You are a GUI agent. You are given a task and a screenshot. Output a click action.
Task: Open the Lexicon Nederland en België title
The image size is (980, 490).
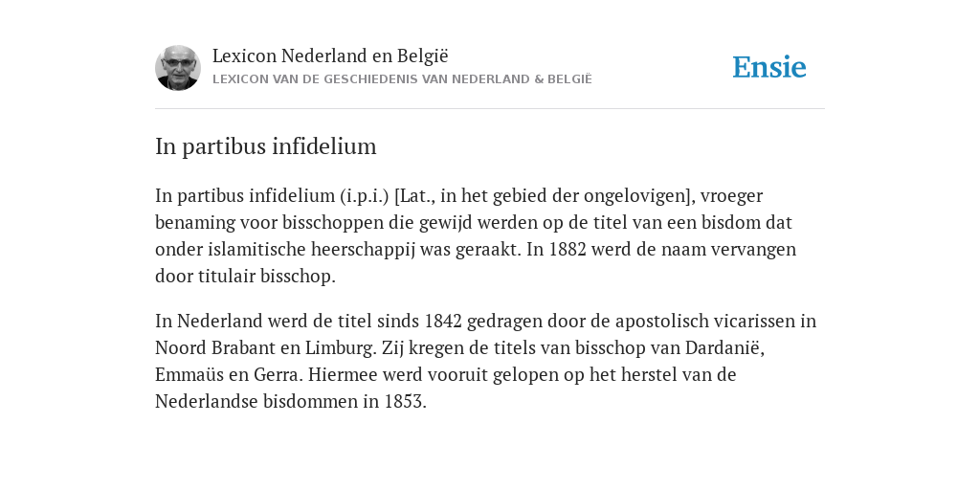(330, 56)
